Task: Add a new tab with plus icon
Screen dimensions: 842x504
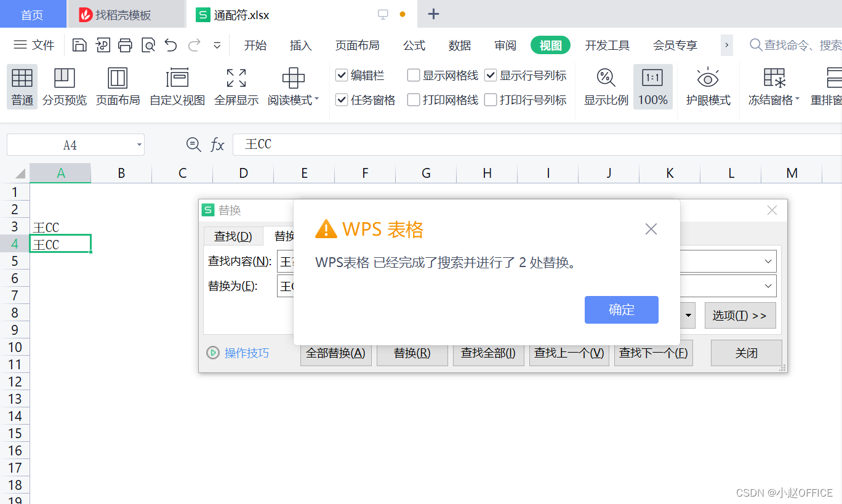Action: [433, 14]
